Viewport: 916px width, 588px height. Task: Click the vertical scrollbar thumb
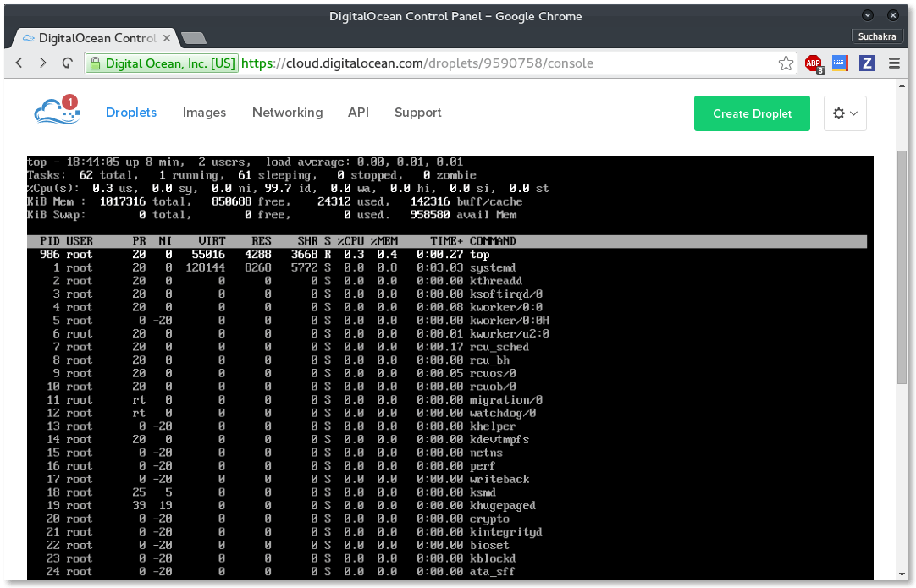tap(902, 267)
